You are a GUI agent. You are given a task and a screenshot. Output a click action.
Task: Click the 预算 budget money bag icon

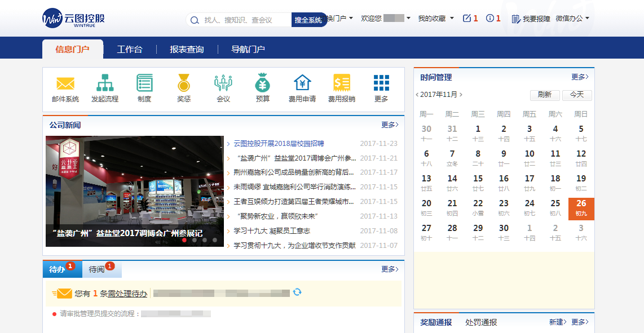pos(263,83)
